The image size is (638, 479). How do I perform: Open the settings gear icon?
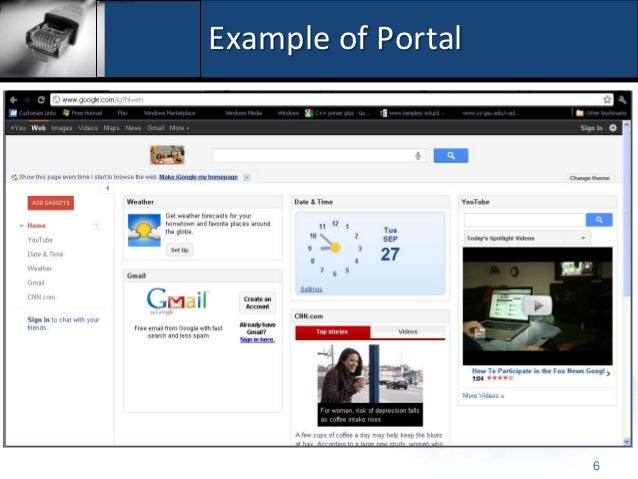click(613, 128)
